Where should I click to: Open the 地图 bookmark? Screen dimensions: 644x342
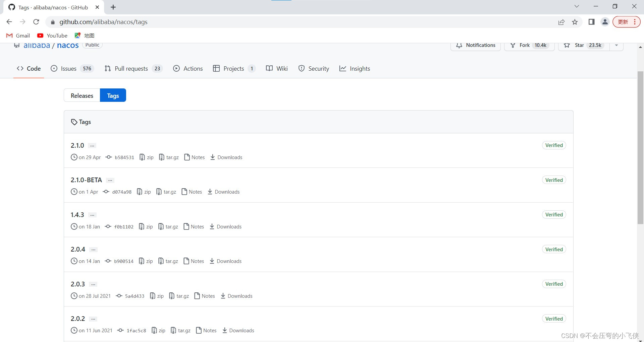pyautogui.click(x=85, y=36)
